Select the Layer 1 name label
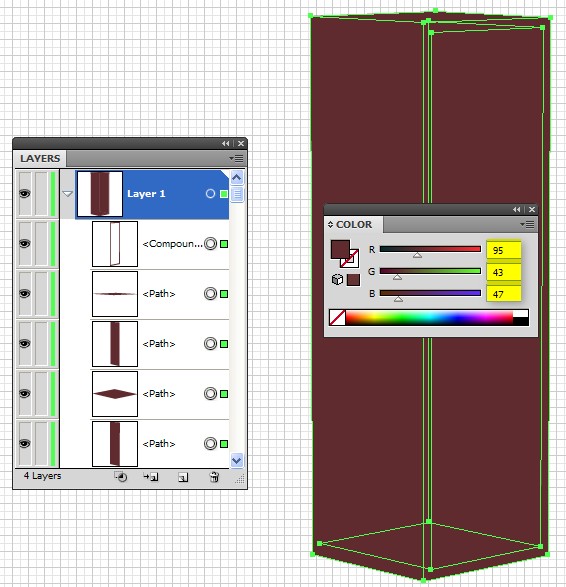The image size is (566, 587). pos(146,194)
